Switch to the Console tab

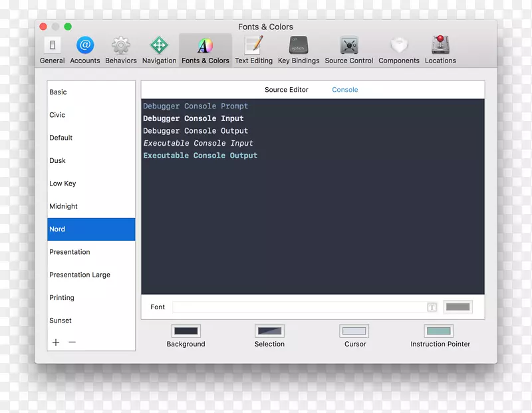tap(344, 89)
